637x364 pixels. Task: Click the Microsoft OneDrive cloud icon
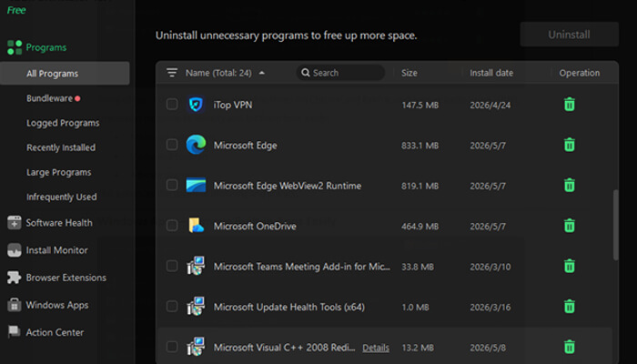[x=196, y=226]
